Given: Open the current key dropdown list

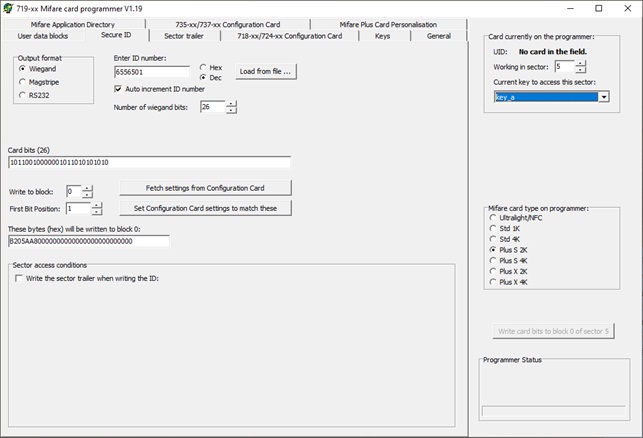Looking at the screenshot, I should (604, 97).
